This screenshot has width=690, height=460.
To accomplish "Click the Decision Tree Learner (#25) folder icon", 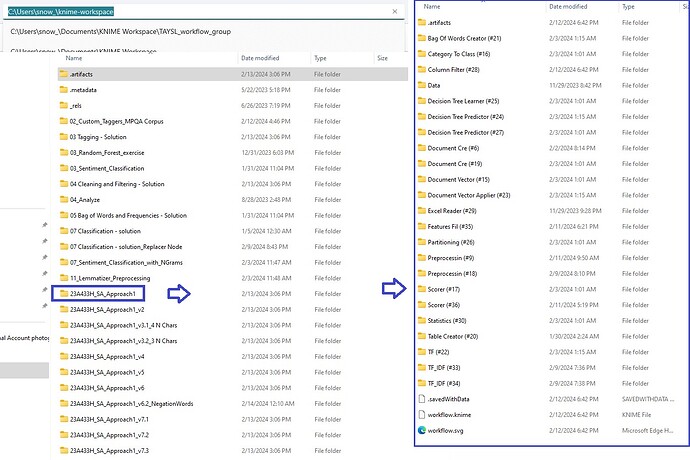I will click(422, 101).
